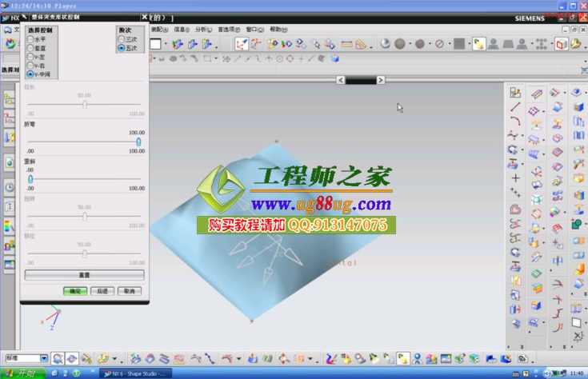Choose the 五次 degree radio button
The width and height of the screenshot is (588, 379).
click(122, 48)
